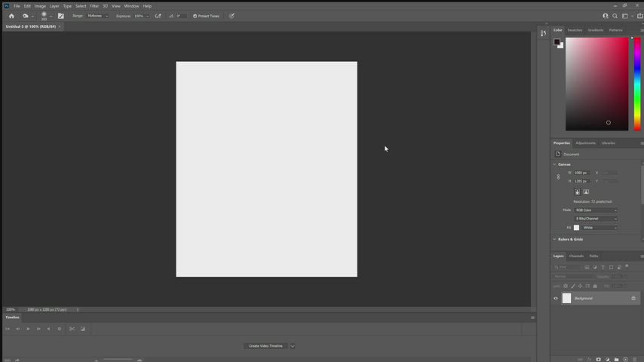Image resolution: width=644 pixels, height=362 pixels.
Task: Open the search magnifier icon
Action: coord(615,16)
